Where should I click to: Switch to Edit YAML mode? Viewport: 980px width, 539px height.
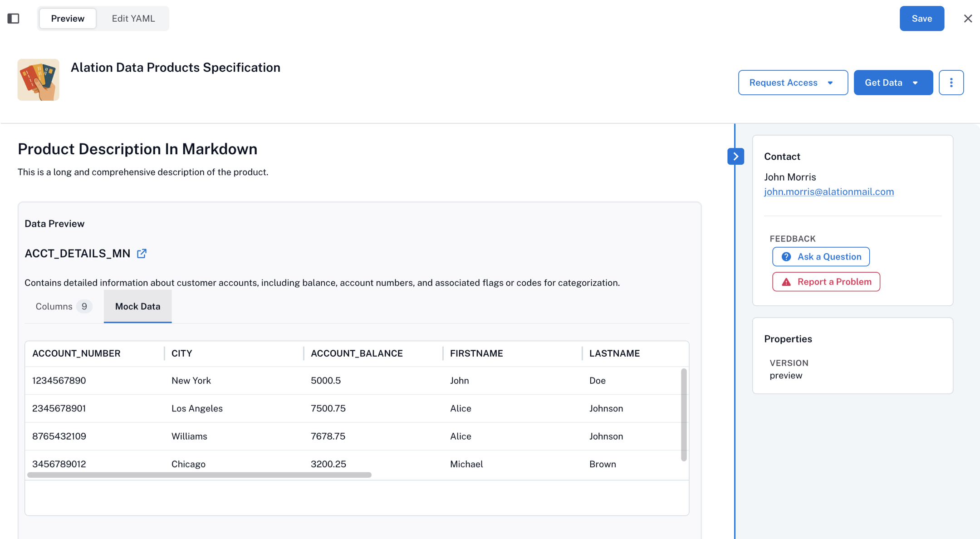tap(133, 18)
